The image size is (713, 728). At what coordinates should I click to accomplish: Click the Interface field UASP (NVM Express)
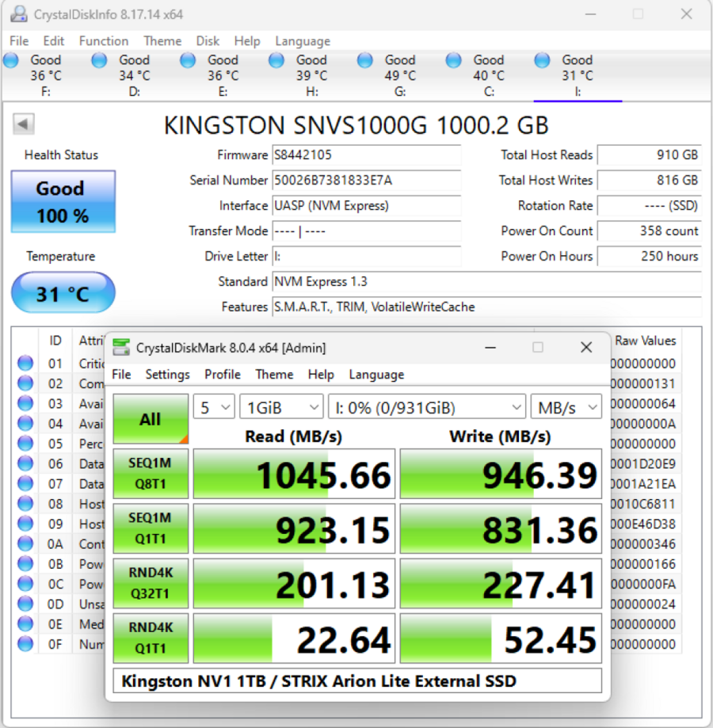[x=367, y=205]
